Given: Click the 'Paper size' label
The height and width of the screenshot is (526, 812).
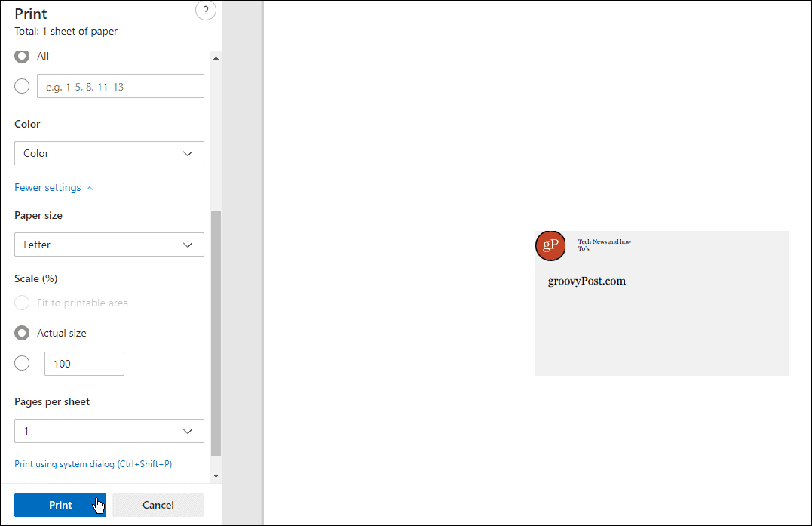Looking at the screenshot, I should coord(38,216).
